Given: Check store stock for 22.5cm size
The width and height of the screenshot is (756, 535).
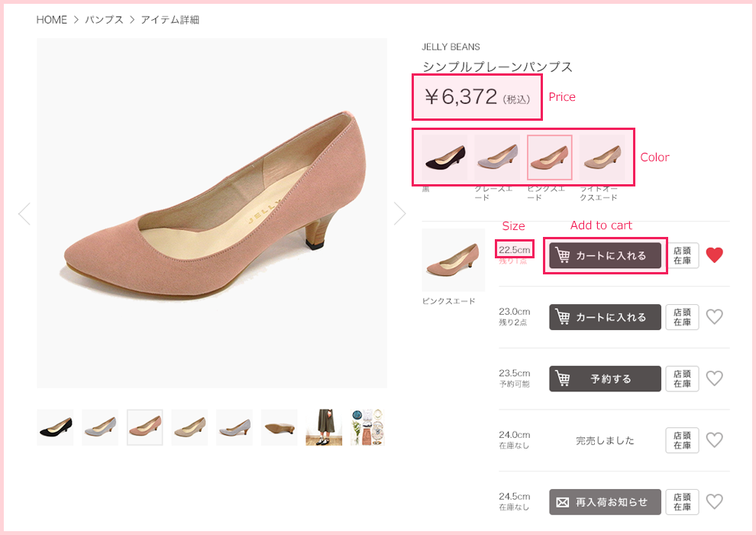Looking at the screenshot, I should click(x=682, y=256).
